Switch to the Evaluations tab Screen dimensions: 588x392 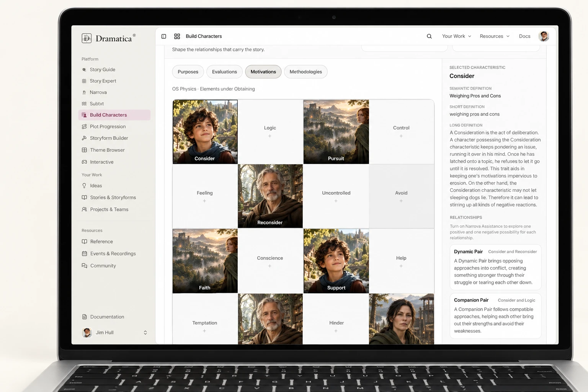(224, 72)
